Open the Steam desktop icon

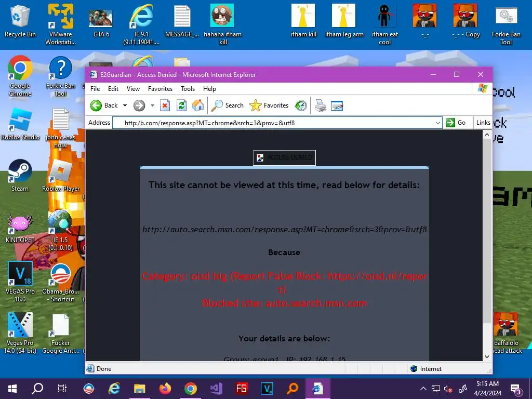tap(20, 176)
